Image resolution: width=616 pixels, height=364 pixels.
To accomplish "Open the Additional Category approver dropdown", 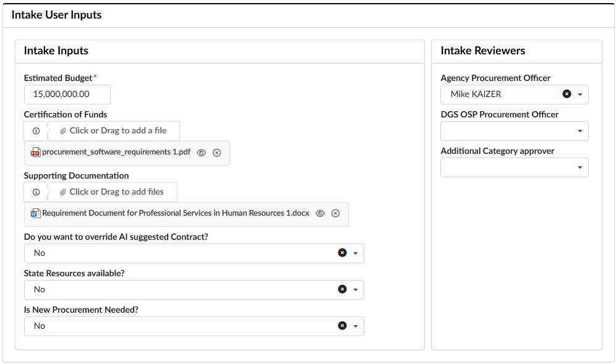I will (514, 167).
